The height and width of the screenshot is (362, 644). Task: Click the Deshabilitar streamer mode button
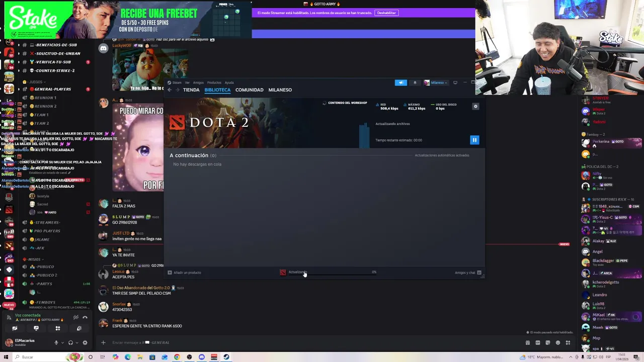[386, 13]
